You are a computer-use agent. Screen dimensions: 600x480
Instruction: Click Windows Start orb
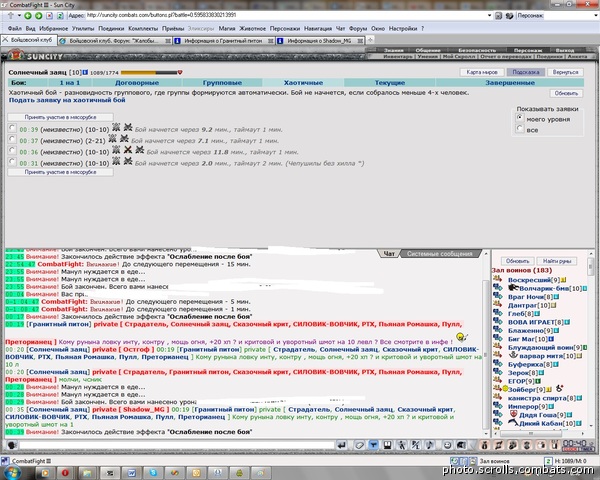(11, 473)
